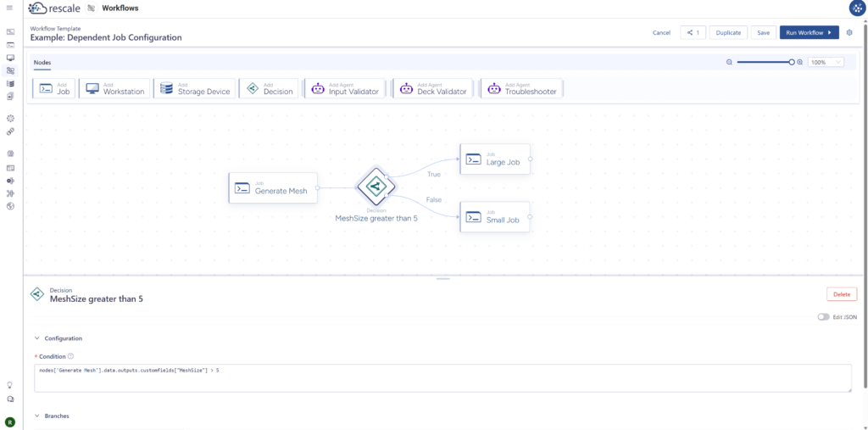
Task: Open the chat bubbles support icon
Action: point(9,399)
